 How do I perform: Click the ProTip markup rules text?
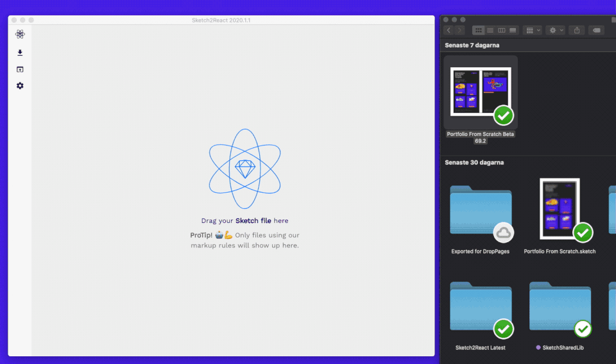[x=244, y=240]
